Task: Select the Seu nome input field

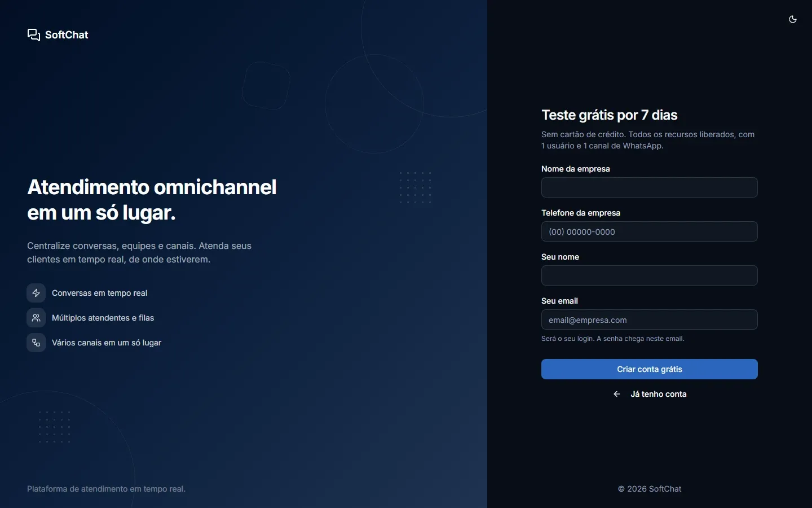Action: (650, 275)
